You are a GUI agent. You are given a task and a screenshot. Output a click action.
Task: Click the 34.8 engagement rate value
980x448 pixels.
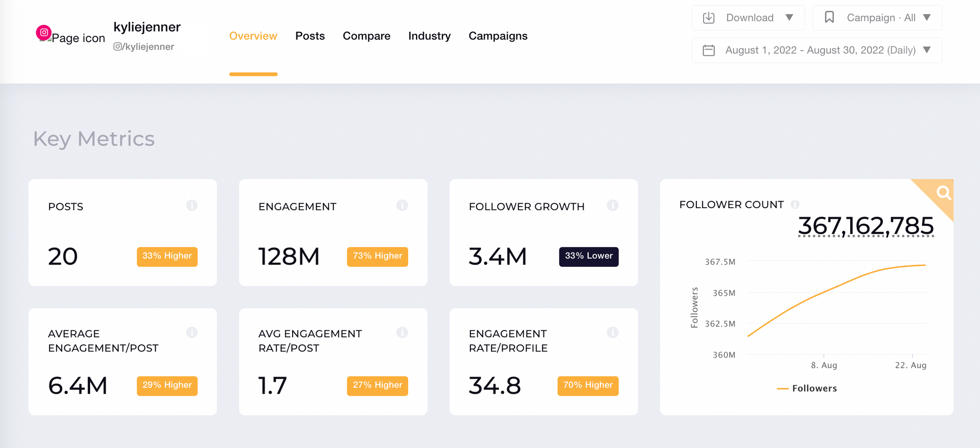(495, 386)
